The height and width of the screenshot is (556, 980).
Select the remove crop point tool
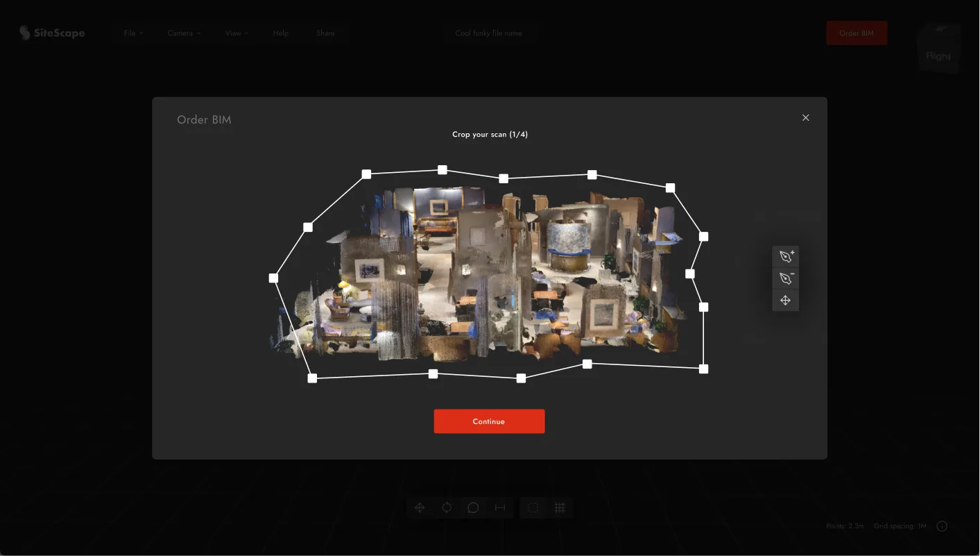(x=785, y=278)
